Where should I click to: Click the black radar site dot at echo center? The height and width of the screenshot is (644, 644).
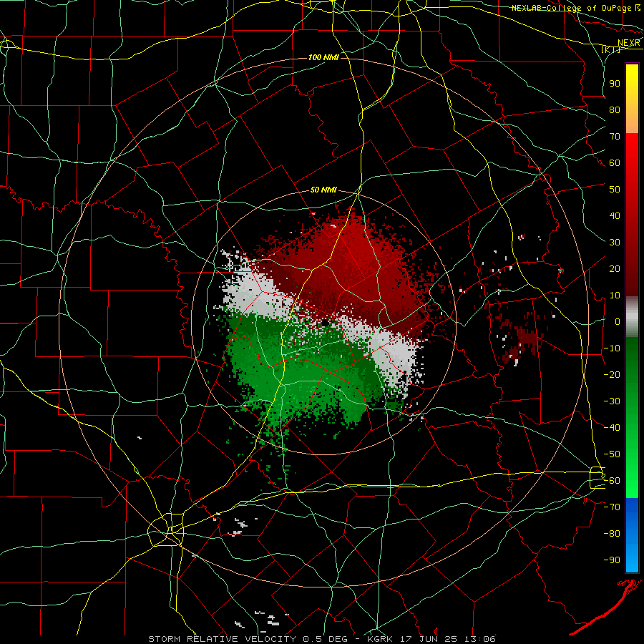pyautogui.click(x=324, y=323)
